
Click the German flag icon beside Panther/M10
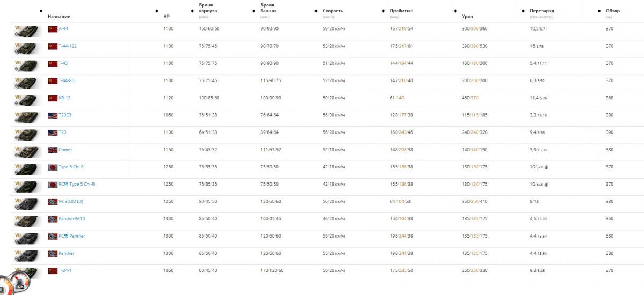(53, 219)
